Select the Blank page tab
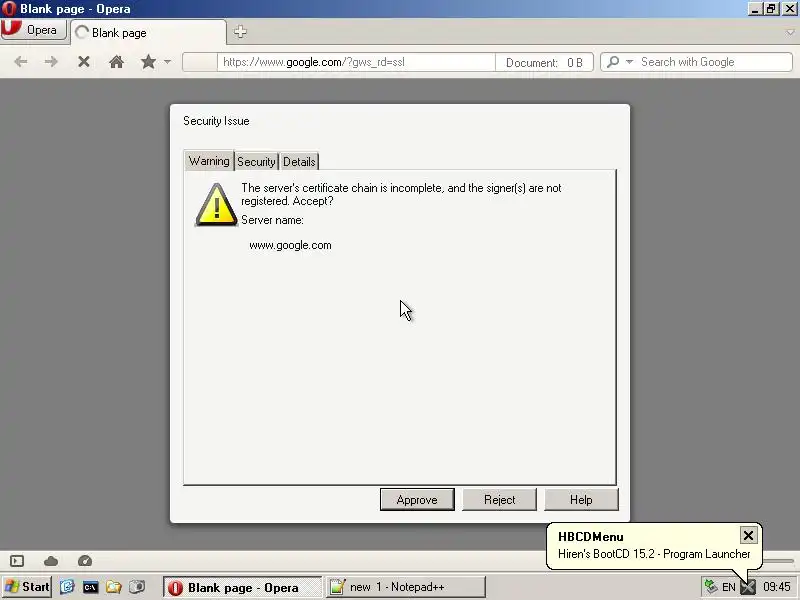Viewport: 800px width, 600px height. point(148,33)
